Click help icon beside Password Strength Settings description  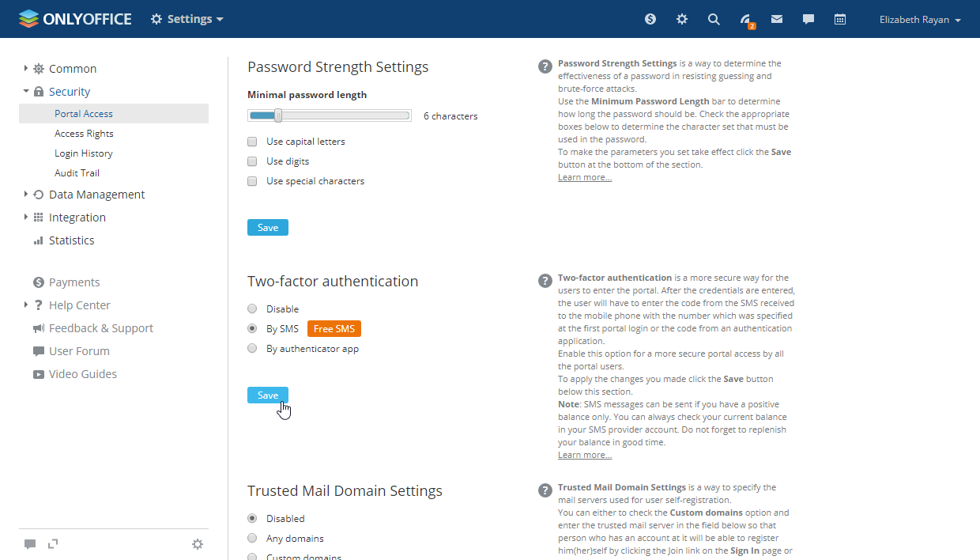[545, 66]
